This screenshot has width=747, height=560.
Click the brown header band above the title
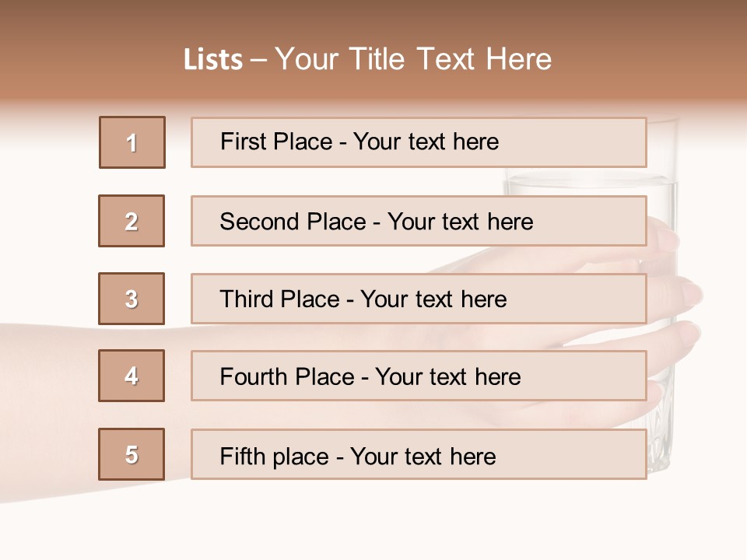(x=373, y=17)
